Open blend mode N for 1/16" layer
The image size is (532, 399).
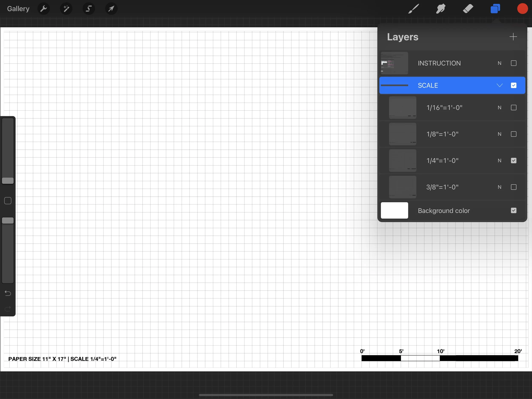(x=499, y=108)
